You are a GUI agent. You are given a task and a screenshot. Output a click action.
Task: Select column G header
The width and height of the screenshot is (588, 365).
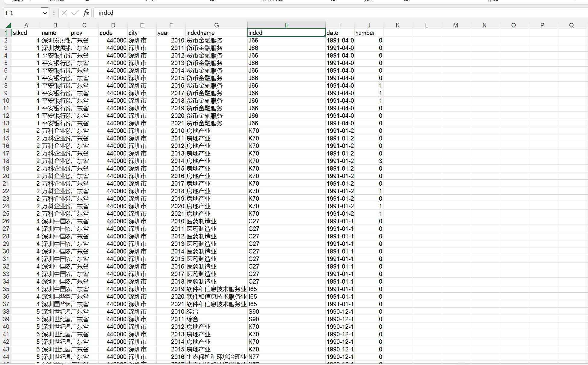pos(216,25)
